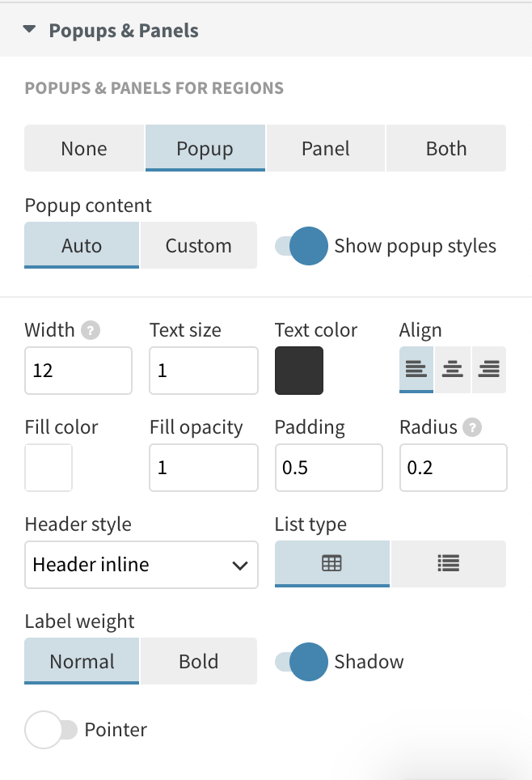Collapse the Popups & Panels section
The width and height of the screenshot is (532, 780).
click(x=30, y=30)
